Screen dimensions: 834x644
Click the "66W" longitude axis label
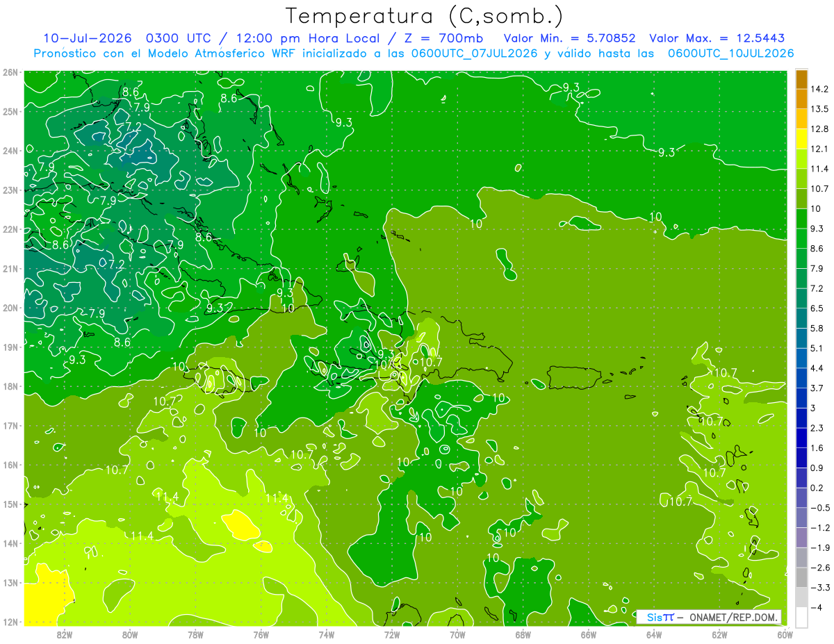(589, 634)
